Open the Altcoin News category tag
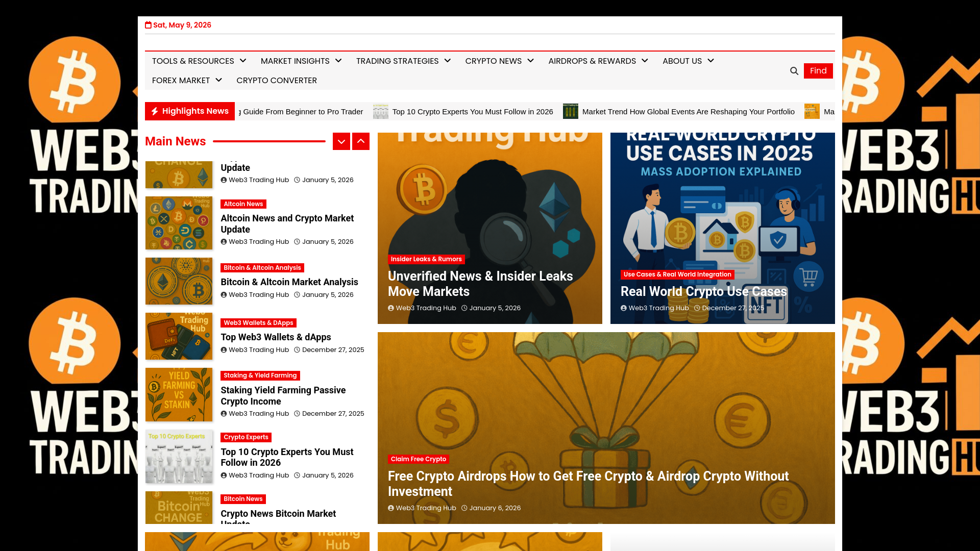 [x=243, y=204]
